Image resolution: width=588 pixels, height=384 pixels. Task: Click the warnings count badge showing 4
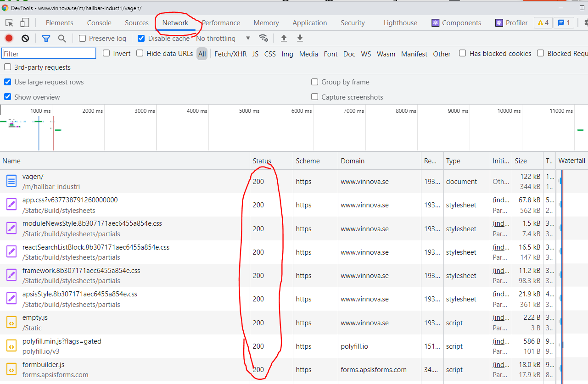point(543,23)
